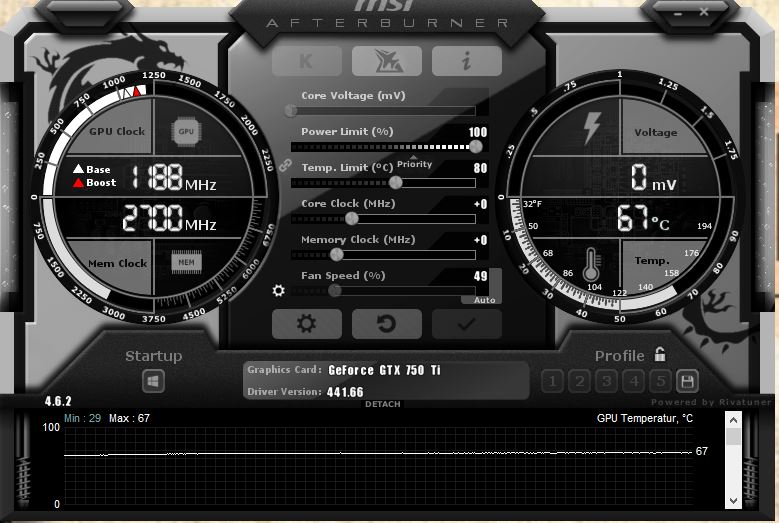
Task: Click DETACH to detach monitoring graph
Action: pos(383,404)
